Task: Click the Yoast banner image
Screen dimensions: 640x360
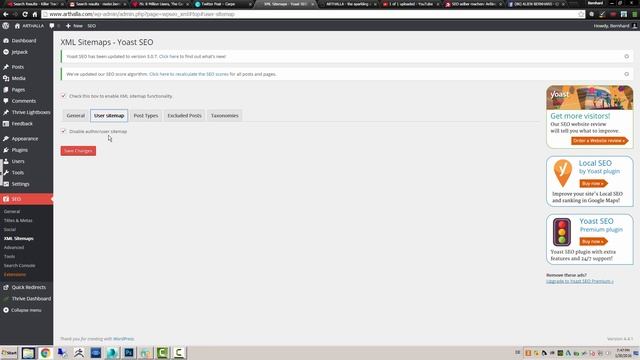Action: [x=589, y=98]
